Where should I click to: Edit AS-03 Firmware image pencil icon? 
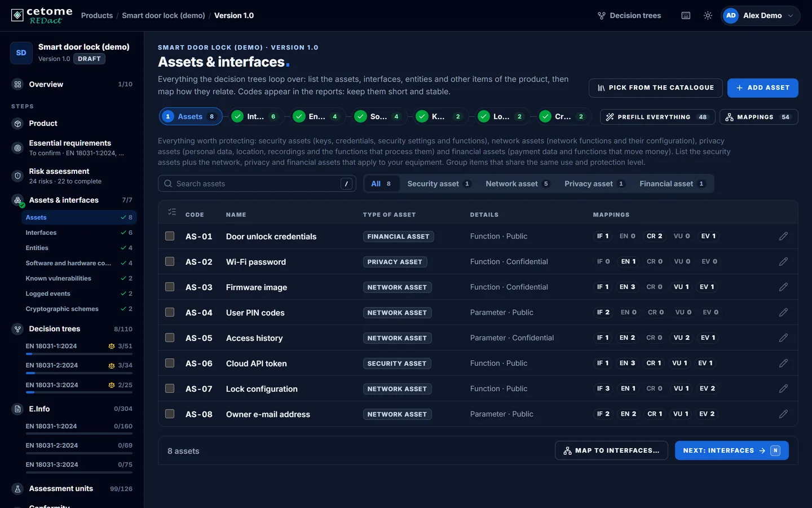[x=783, y=287]
